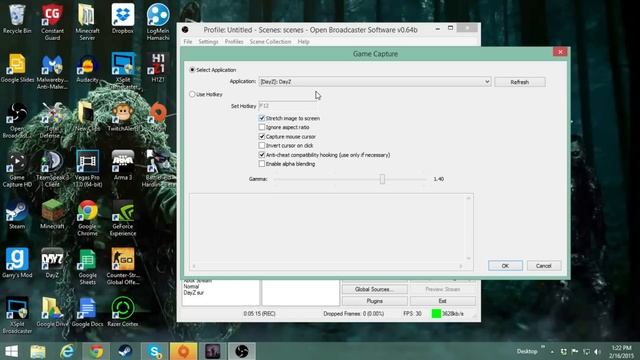Open the Recycle Bin desktop icon
The height and width of the screenshot is (360, 640).
tap(17, 19)
